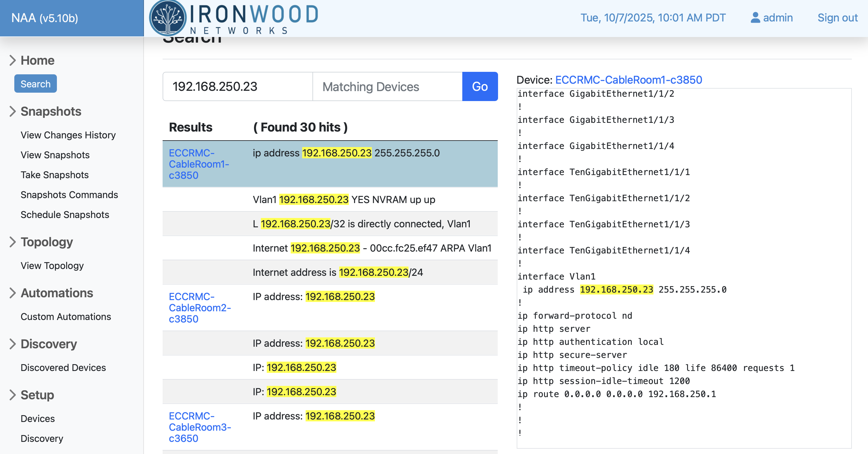Toggle the Topology section chevron
Screen dimensions: 868x454
click(x=12, y=242)
